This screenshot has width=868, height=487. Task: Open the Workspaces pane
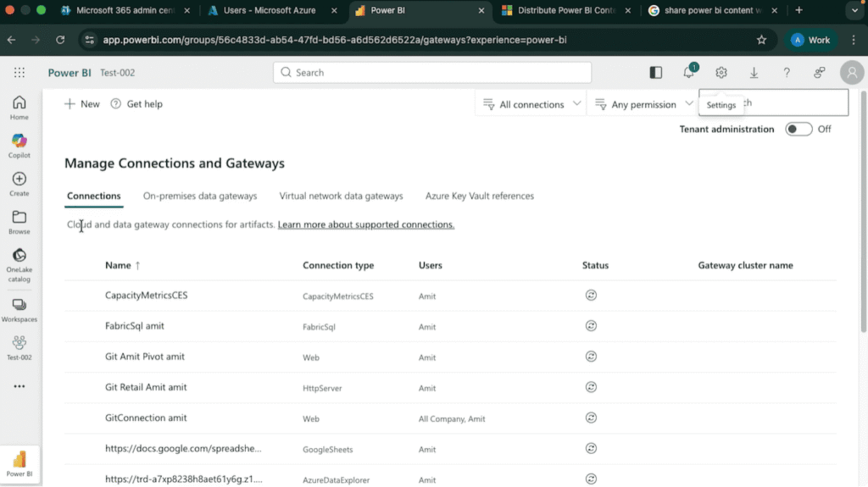pos(19,310)
